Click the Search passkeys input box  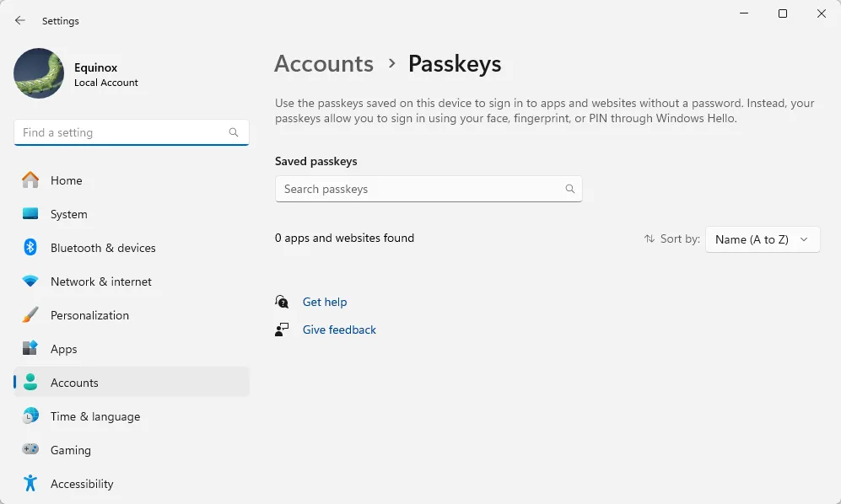422,189
